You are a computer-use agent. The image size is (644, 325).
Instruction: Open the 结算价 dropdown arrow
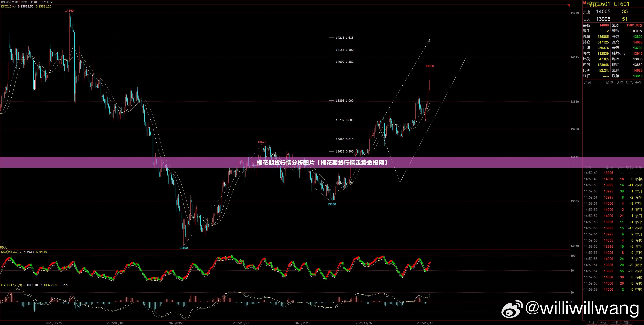click(x=624, y=54)
